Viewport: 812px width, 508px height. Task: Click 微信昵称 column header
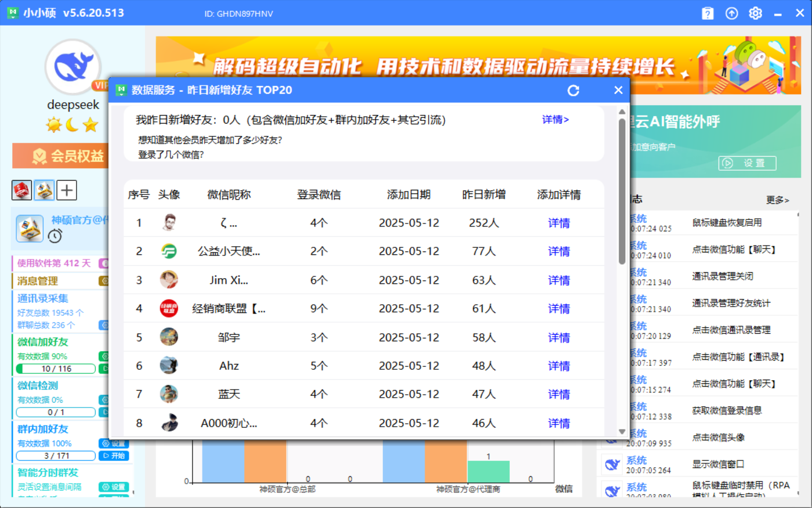[x=229, y=194]
